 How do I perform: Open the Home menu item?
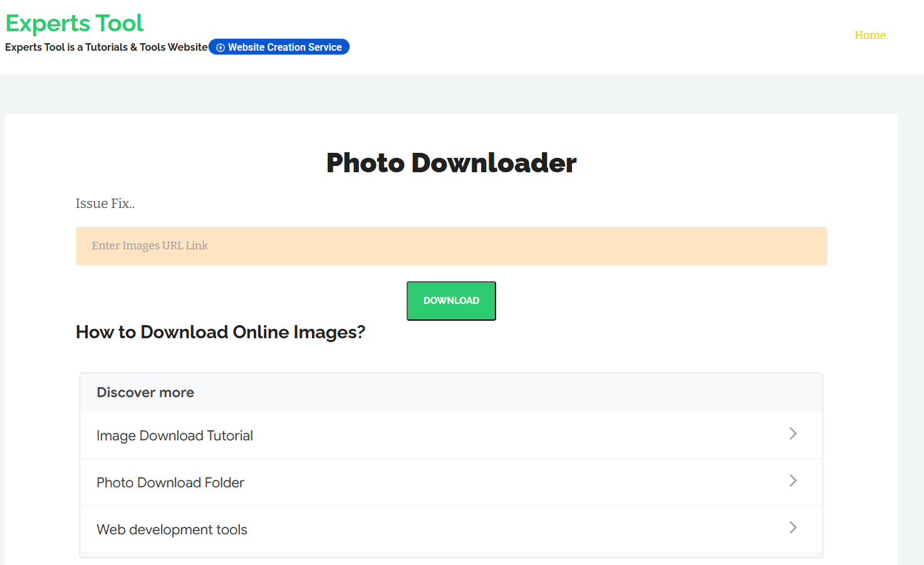tap(870, 35)
